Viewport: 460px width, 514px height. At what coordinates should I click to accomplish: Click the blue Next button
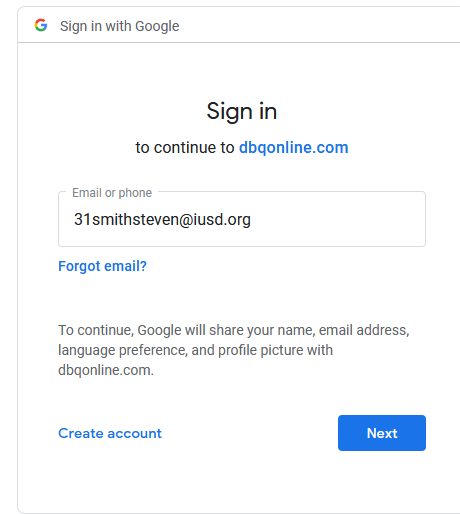pyautogui.click(x=382, y=433)
